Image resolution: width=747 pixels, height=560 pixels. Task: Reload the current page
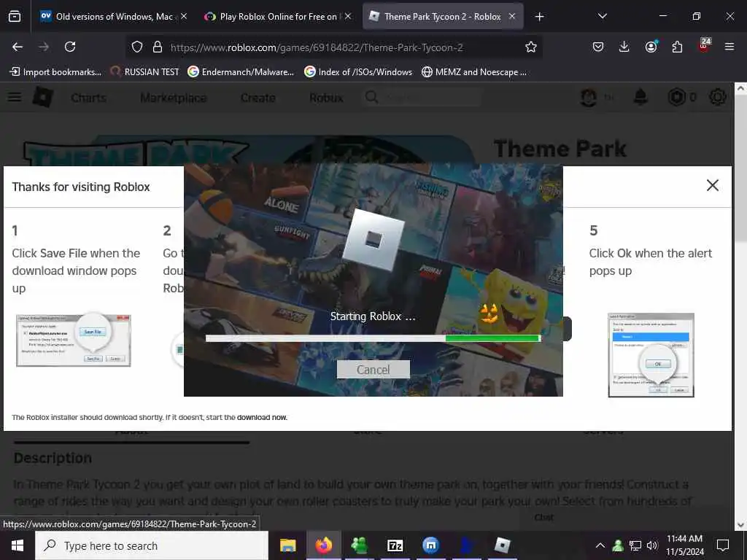point(70,47)
